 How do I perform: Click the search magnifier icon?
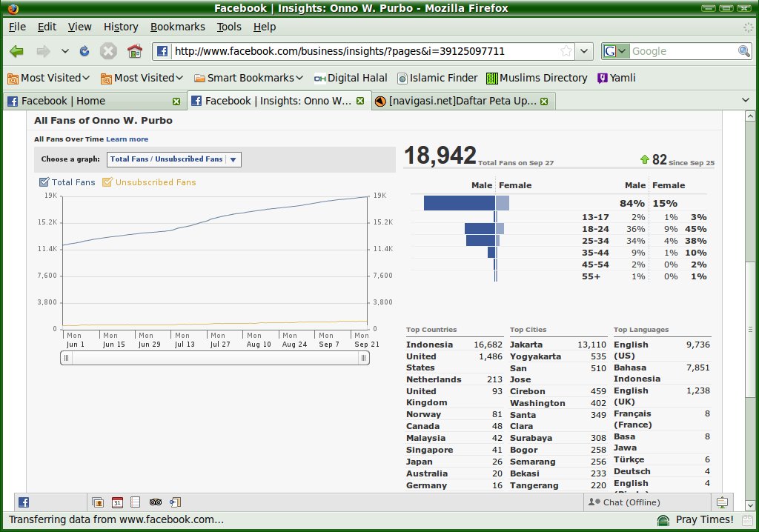743,51
